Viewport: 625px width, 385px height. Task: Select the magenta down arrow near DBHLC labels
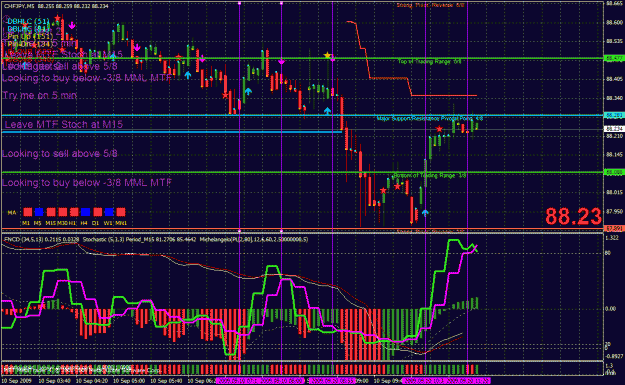click(x=72, y=26)
